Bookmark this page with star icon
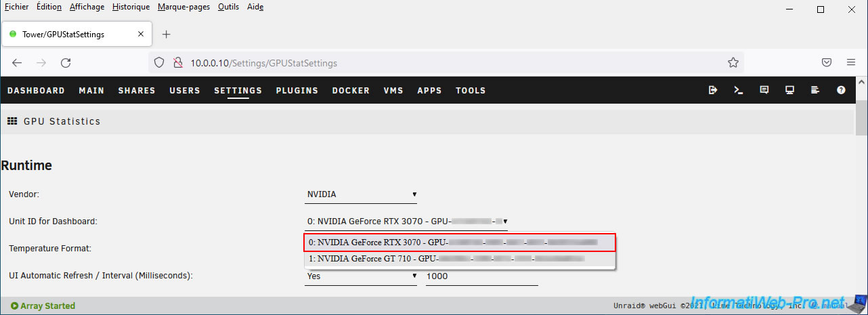 pos(733,62)
